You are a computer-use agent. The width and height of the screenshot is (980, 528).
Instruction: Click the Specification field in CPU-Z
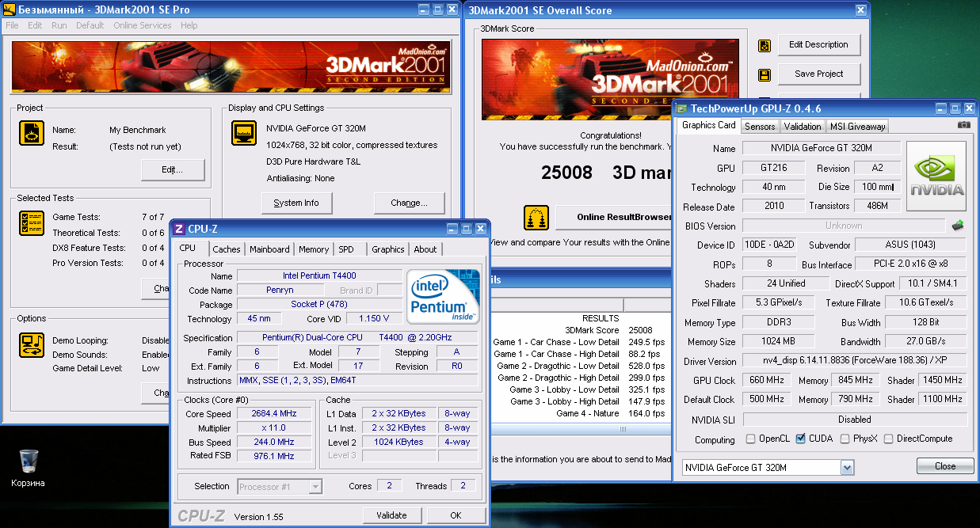coord(357,337)
